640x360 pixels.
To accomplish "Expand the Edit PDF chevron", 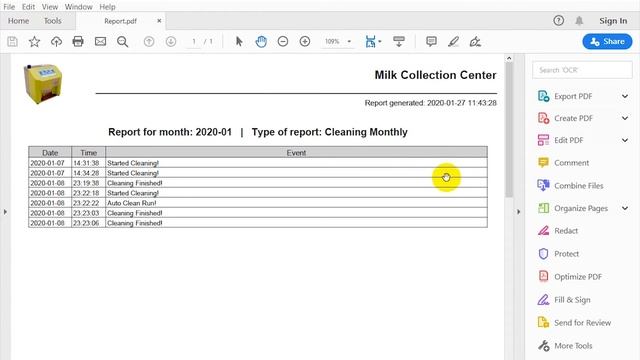I will click(x=625, y=140).
